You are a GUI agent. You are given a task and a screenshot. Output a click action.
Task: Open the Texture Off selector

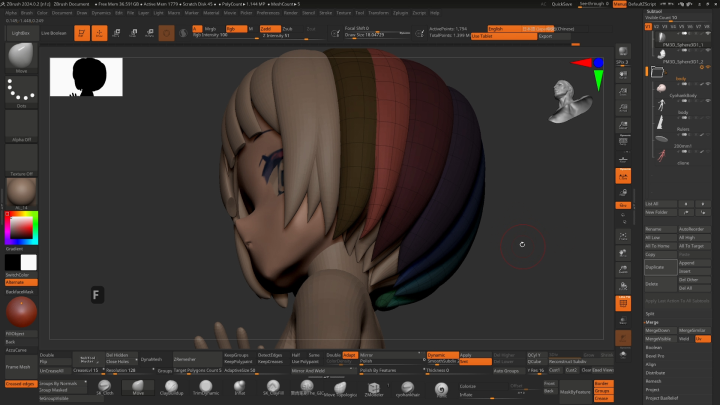(x=21, y=158)
